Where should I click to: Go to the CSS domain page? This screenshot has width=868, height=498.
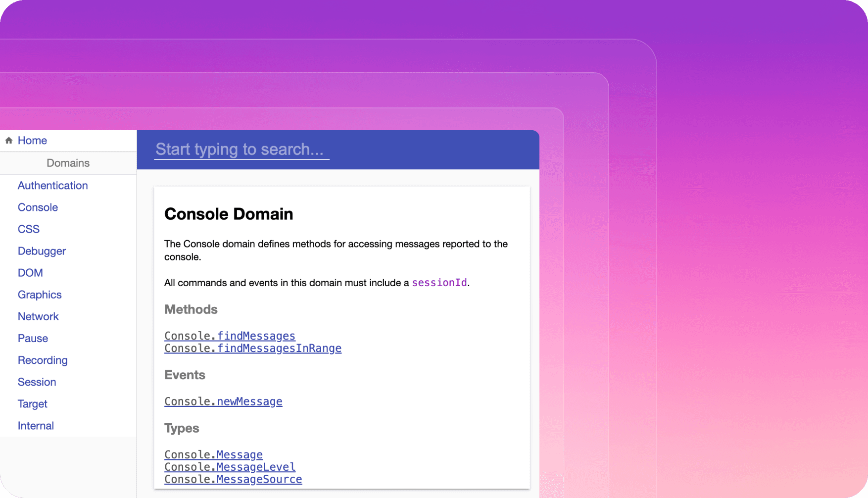(x=29, y=229)
